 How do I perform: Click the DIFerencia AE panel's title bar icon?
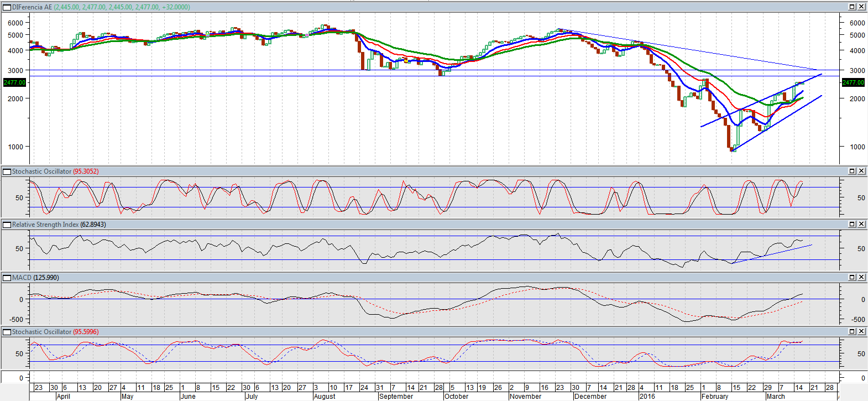(x=7, y=7)
